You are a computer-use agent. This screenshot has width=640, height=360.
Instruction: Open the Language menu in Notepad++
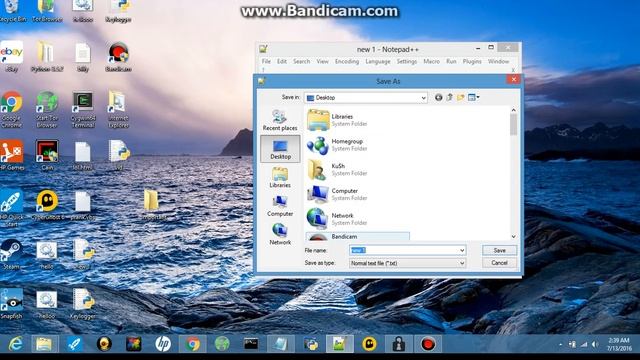pyautogui.click(x=378, y=61)
